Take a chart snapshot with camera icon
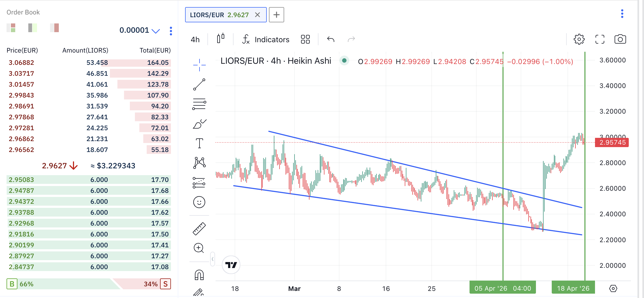 [620, 39]
